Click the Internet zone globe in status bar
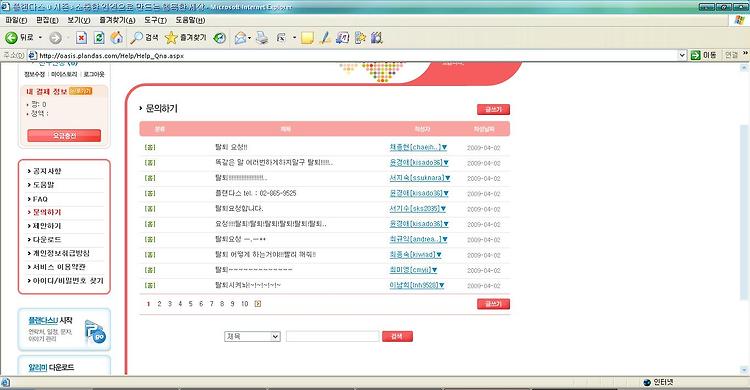The image size is (750, 390). click(x=647, y=382)
